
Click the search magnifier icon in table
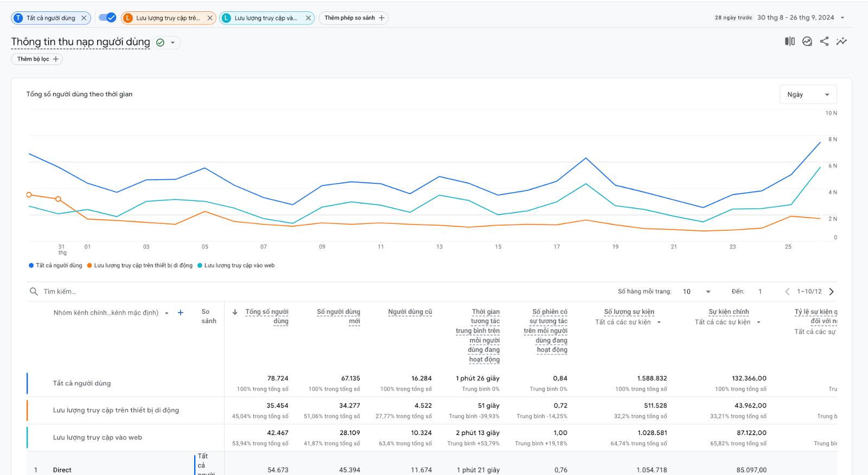(x=34, y=292)
